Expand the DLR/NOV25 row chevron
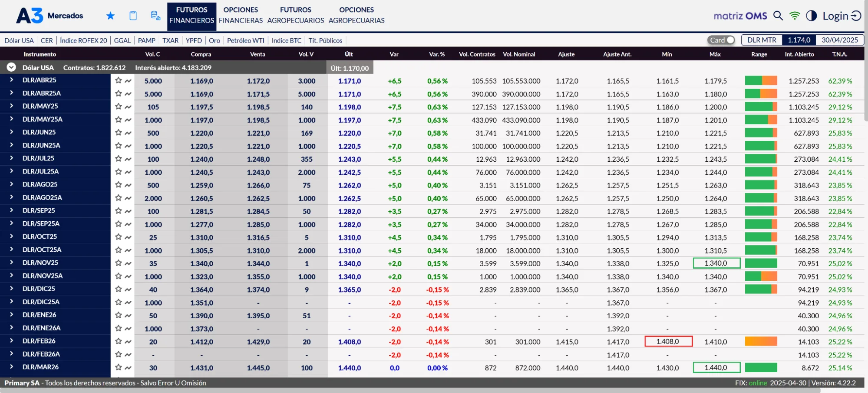Screen dimensions: 868x393 tap(11, 262)
